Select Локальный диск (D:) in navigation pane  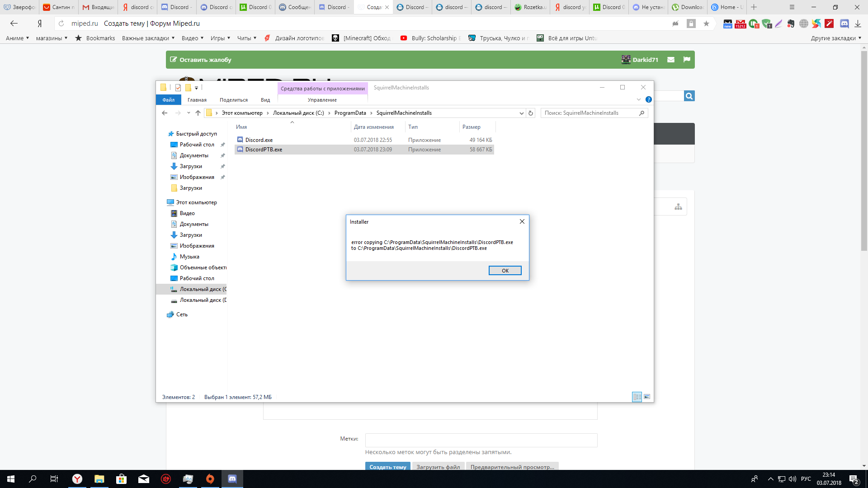tap(198, 300)
